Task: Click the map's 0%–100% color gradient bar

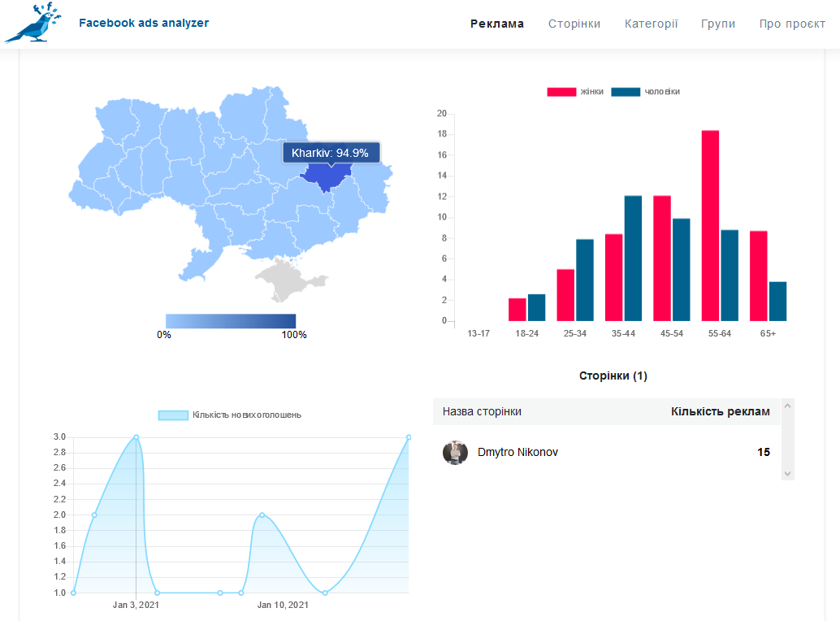Action: pos(231,321)
